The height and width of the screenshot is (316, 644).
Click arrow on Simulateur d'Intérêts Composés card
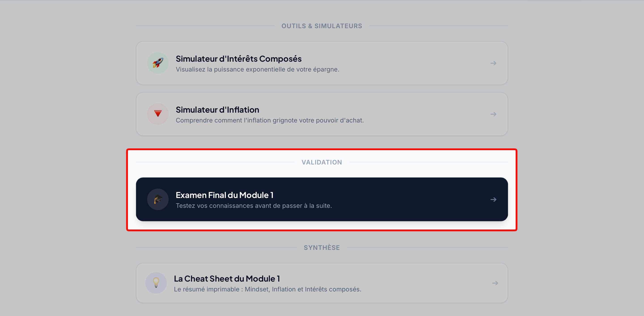pyautogui.click(x=493, y=63)
